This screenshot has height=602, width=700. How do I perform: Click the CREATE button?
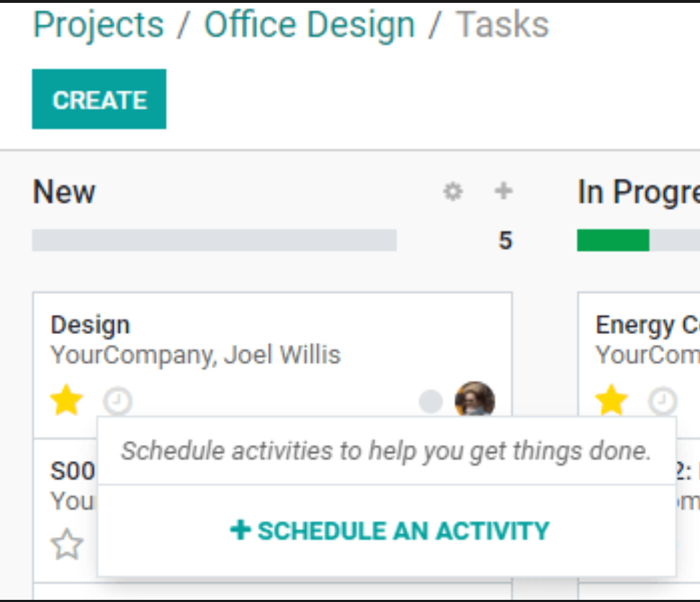(99, 99)
